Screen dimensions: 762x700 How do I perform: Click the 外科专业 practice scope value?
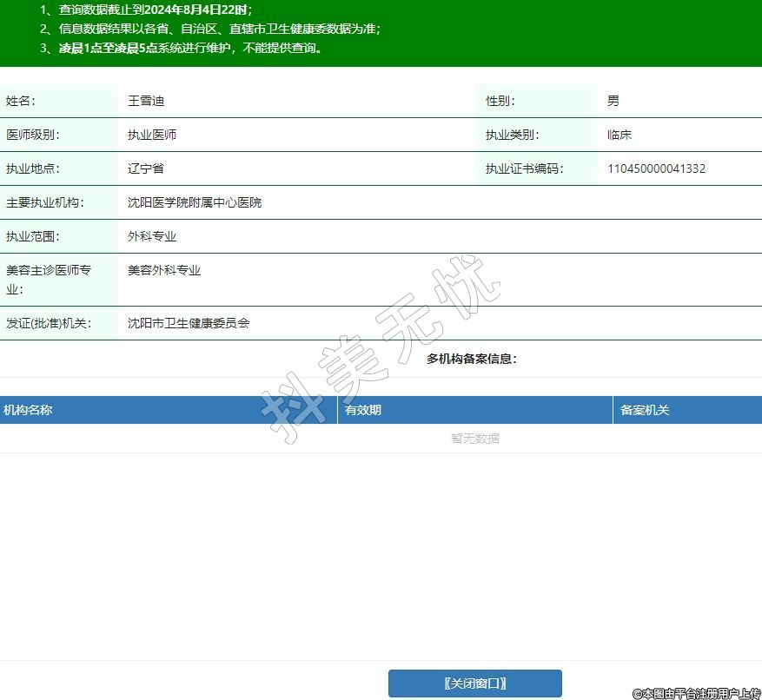[x=152, y=236]
